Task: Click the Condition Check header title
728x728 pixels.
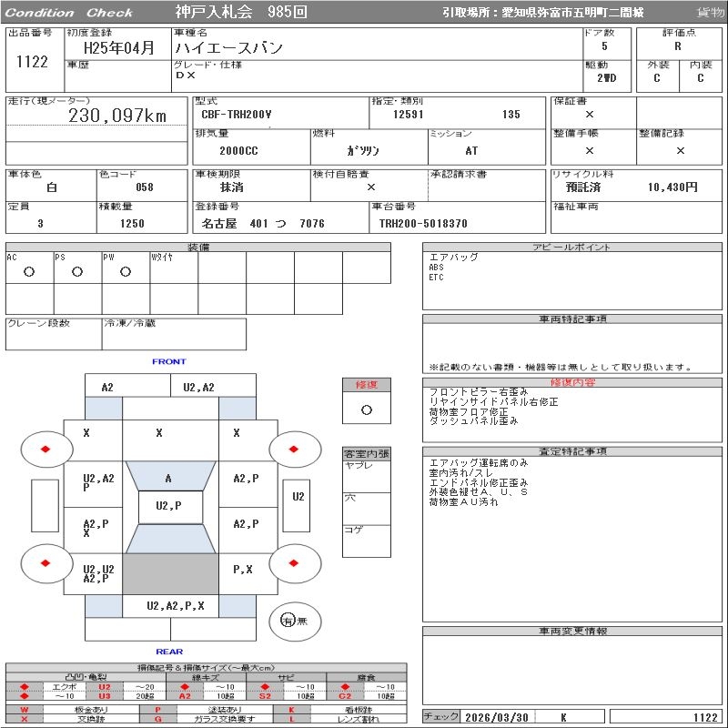Action: click(x=69, y=13)
